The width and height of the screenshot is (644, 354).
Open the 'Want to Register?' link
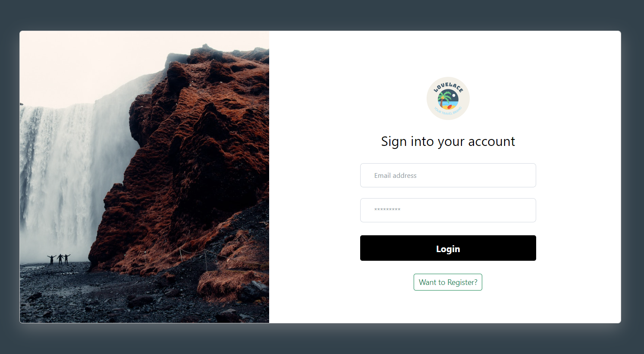coord(448,282)
